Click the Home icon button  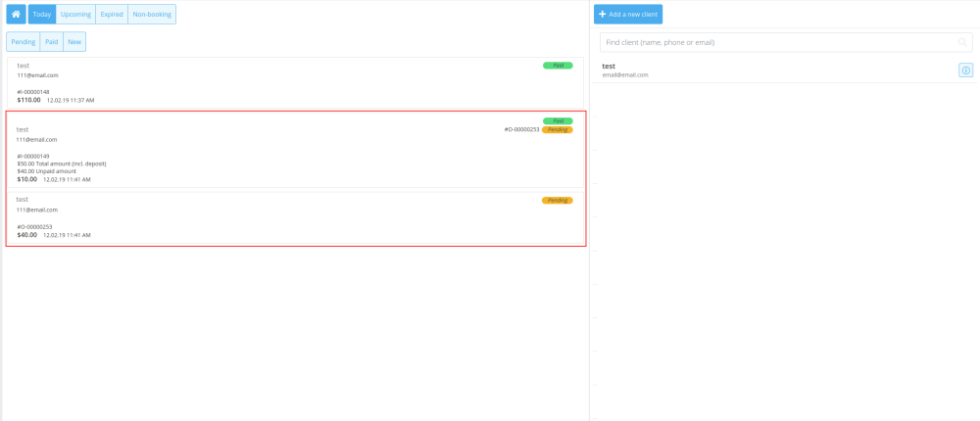point(16,15)
